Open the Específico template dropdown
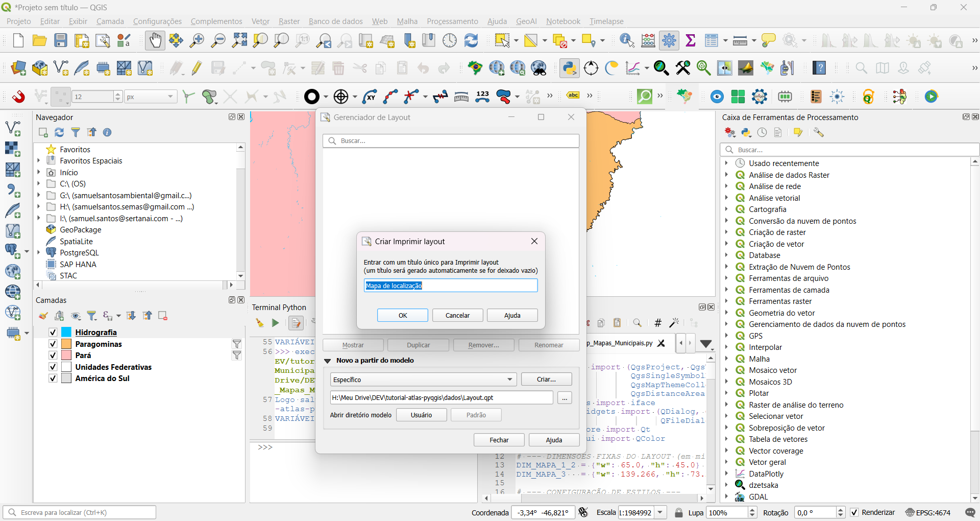The width and height of the screenshot is (980, 521). coord(423,380)
